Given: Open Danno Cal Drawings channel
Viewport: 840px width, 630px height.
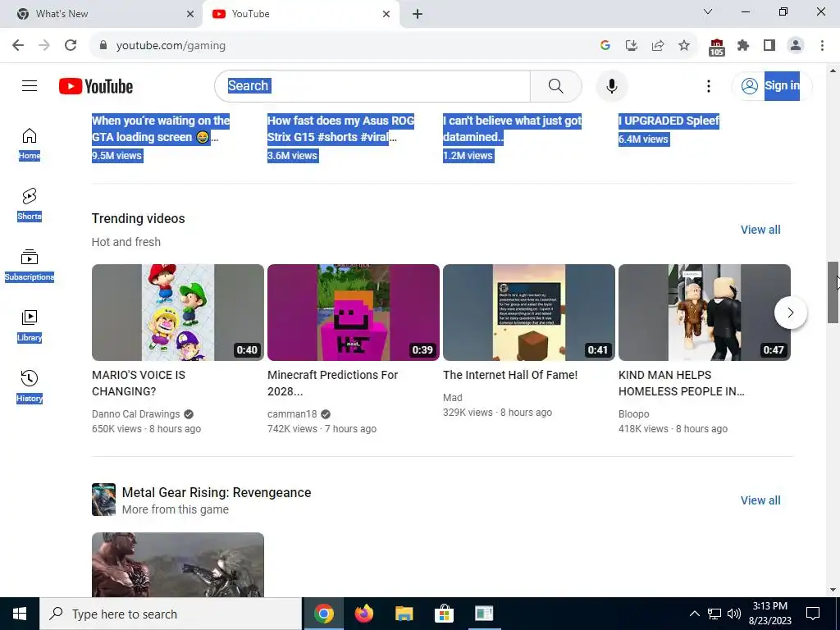Looking at the screenshot, I should tap(135, 414).
